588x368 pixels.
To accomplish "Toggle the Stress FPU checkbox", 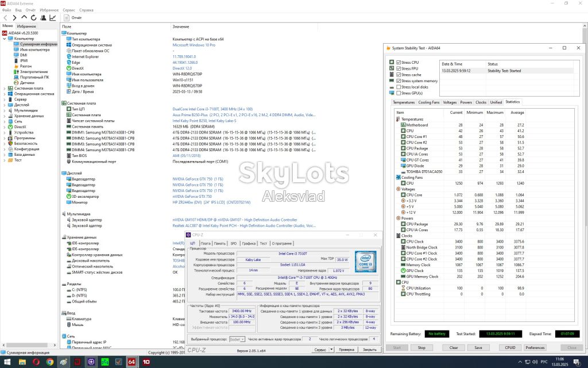I will pos(399,68).
